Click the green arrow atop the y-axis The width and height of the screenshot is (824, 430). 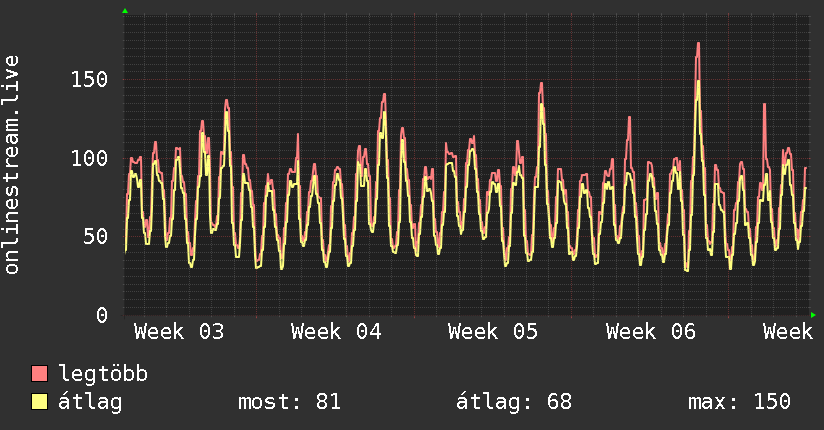click(125, 11)
